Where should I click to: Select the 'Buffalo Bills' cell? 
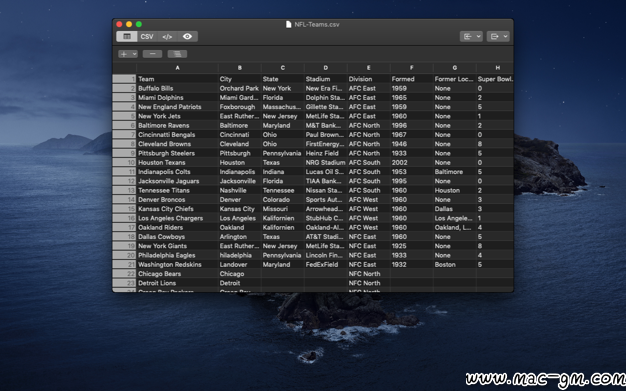click(177, 88)
